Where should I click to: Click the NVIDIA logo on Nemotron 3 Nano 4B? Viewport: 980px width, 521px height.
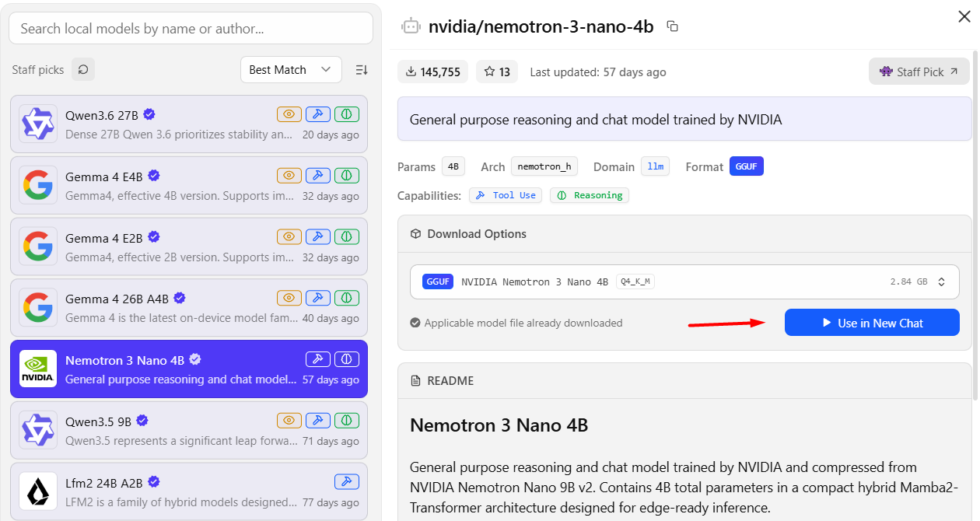click(x=38, y=369)
